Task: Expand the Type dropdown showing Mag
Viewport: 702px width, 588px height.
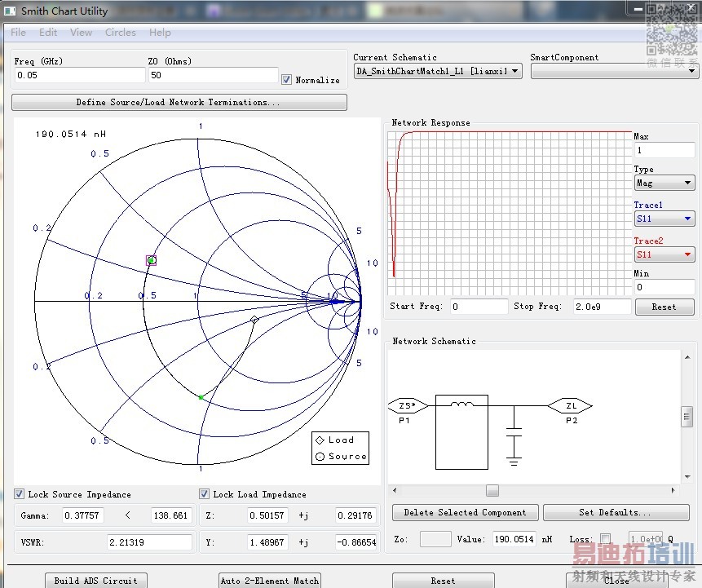Action: click(664, 183)
